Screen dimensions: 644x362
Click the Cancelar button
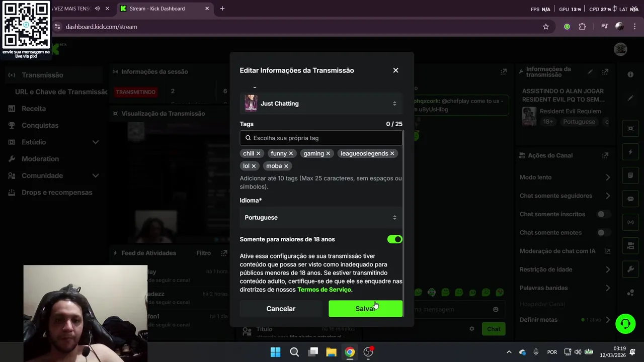point(281,309)
